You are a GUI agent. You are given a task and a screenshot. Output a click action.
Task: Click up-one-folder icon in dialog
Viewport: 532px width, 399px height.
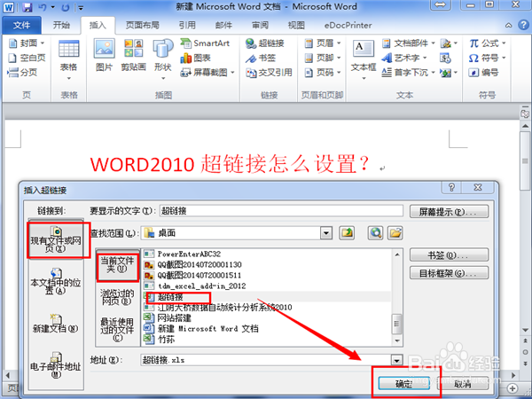coord(347,233)
